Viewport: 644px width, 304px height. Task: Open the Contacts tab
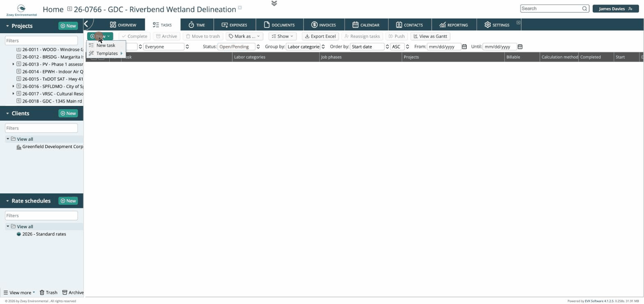pos(409,25)
